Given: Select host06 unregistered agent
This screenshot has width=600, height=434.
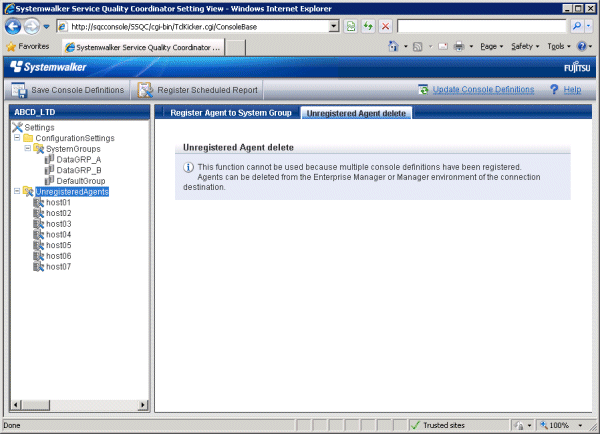Looking at the screenshot, I should 59,256.
